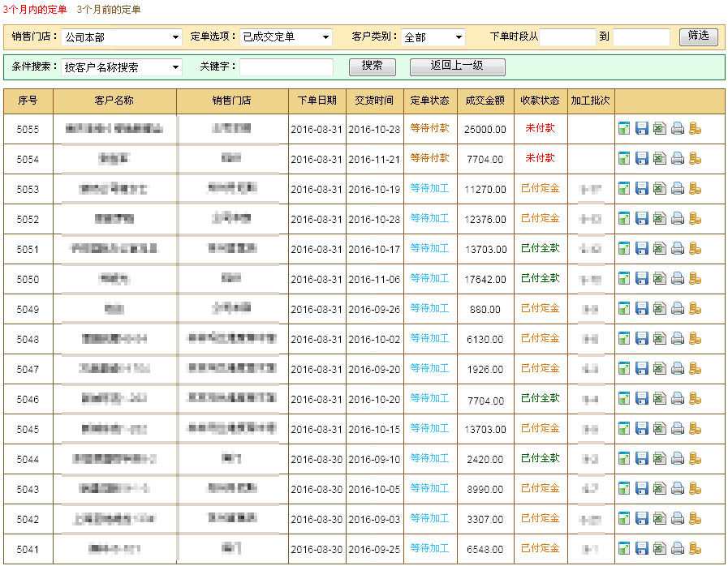Select the 3个月内的定单 tab
Image resolution: width=728 pixels, height=566 pixels.
pyautogui.click(x=35, y=10)
